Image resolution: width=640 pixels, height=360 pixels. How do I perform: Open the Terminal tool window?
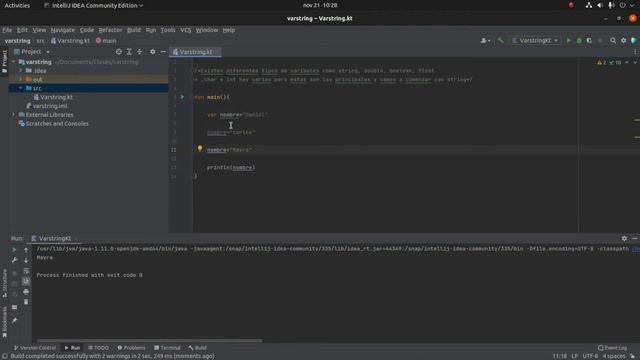[x=167, y=348]
